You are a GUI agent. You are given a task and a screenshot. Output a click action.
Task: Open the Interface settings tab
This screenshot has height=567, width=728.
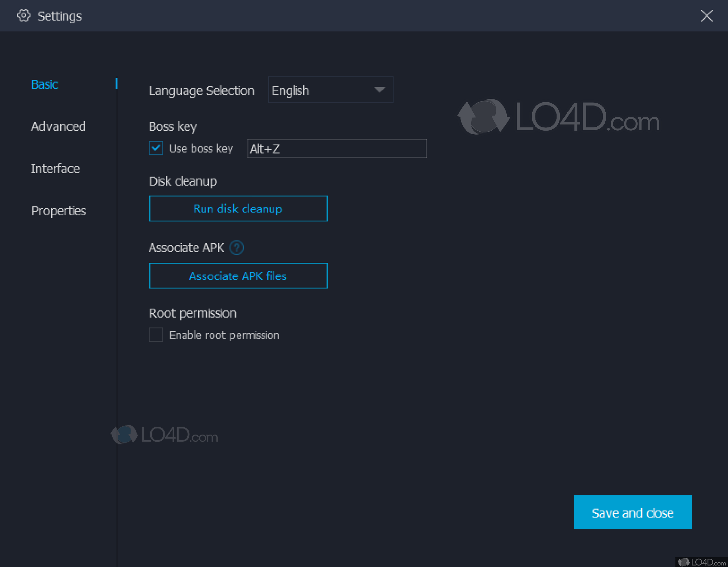click(55, 169)
